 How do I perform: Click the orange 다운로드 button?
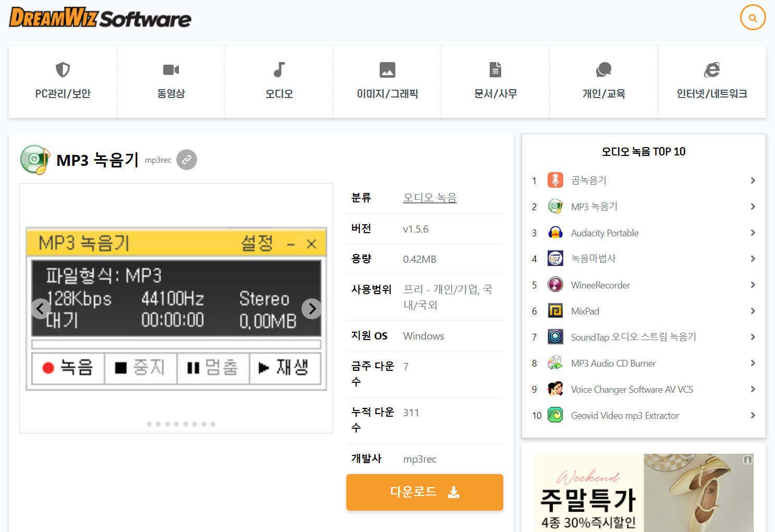pos(425,492)
